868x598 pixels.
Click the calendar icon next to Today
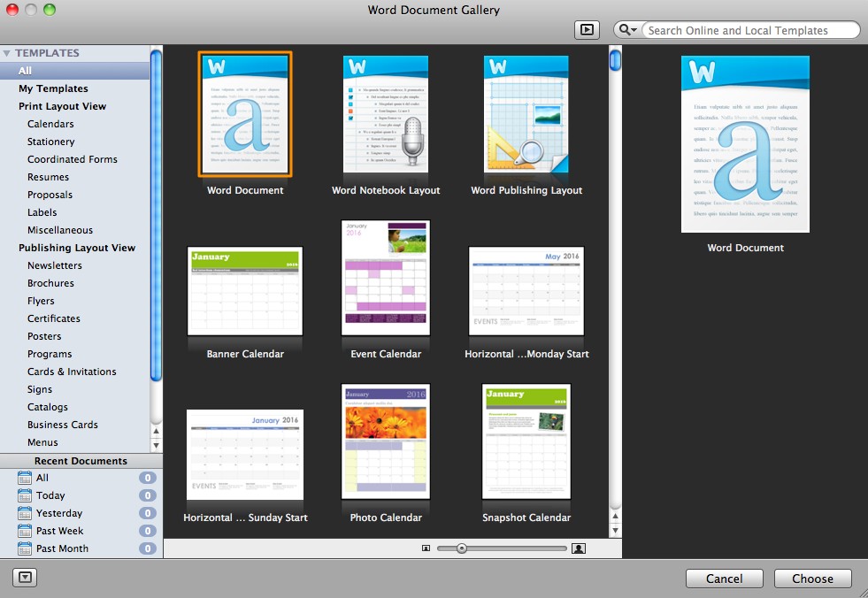click(x=25, y=495)
